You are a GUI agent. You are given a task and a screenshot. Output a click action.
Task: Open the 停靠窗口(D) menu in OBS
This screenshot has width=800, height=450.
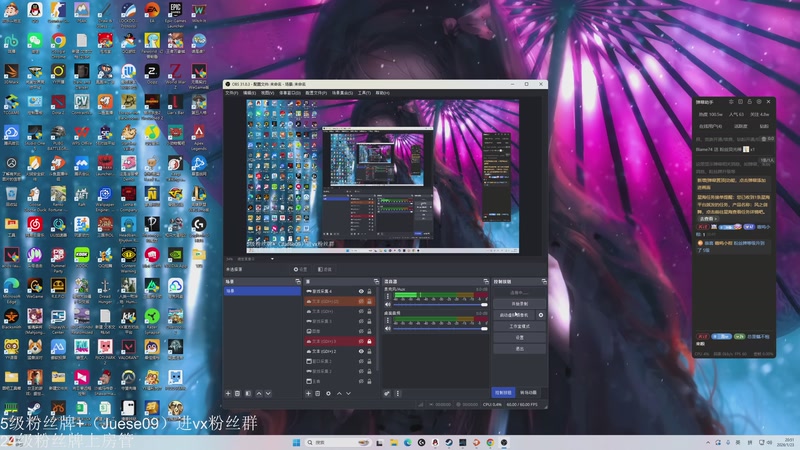[290, 93]
